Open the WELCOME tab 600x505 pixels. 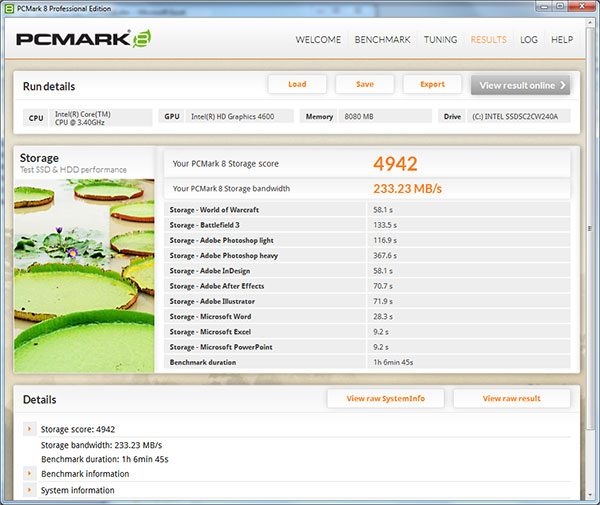(x=318, y=39)
